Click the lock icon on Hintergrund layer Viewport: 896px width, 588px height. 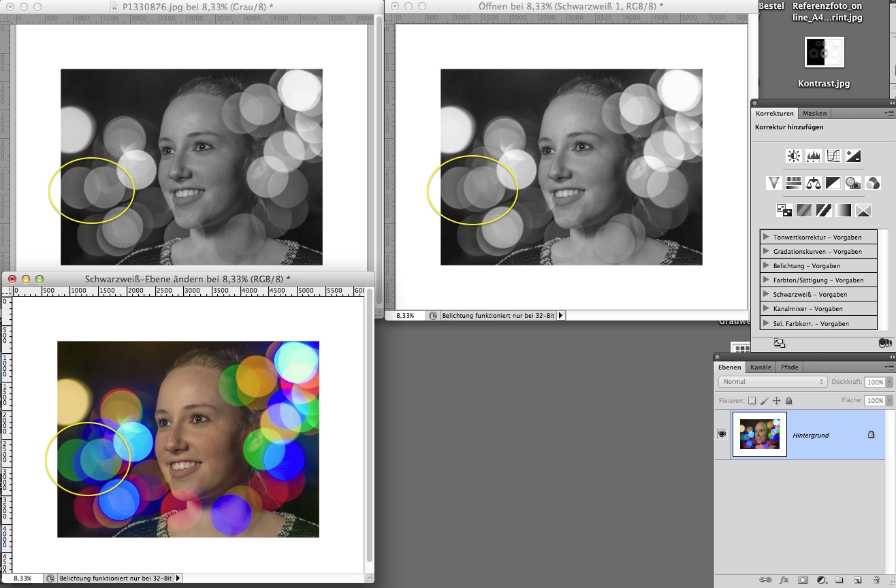[x=871, y=434]
